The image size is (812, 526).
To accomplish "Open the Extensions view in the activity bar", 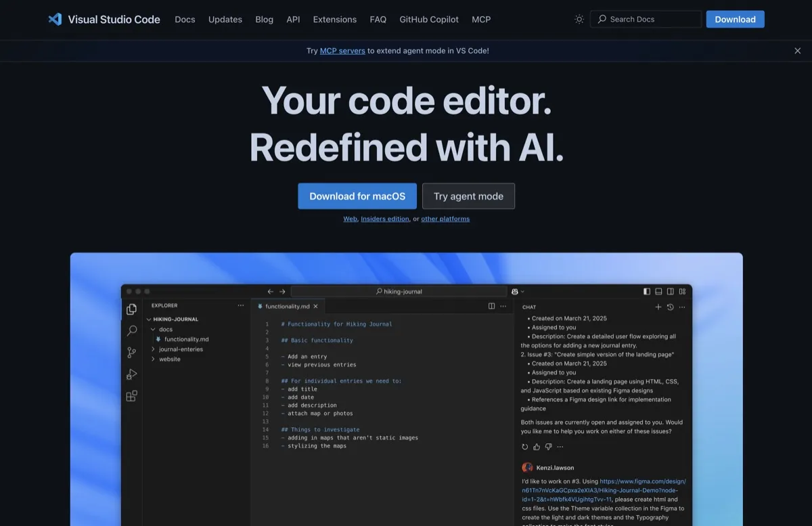I will pos(131,395).
